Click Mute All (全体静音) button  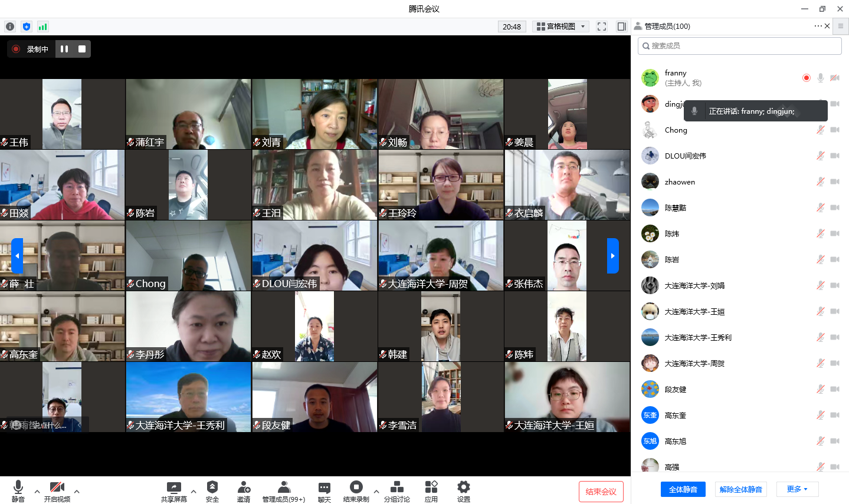point(683,489)
